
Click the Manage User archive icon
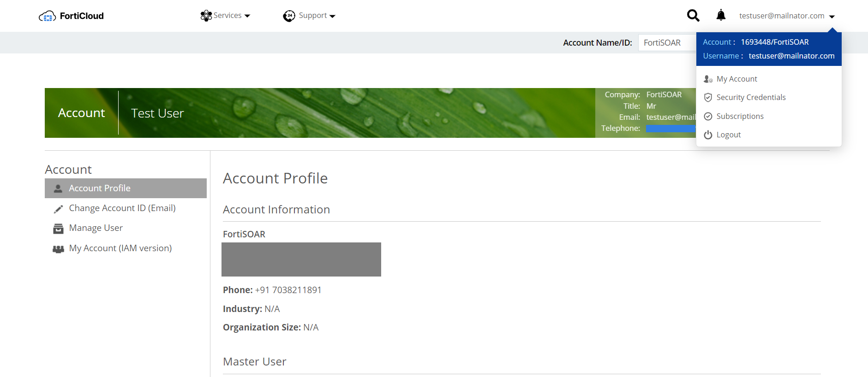pyautogui.click(x=58, y=229)
